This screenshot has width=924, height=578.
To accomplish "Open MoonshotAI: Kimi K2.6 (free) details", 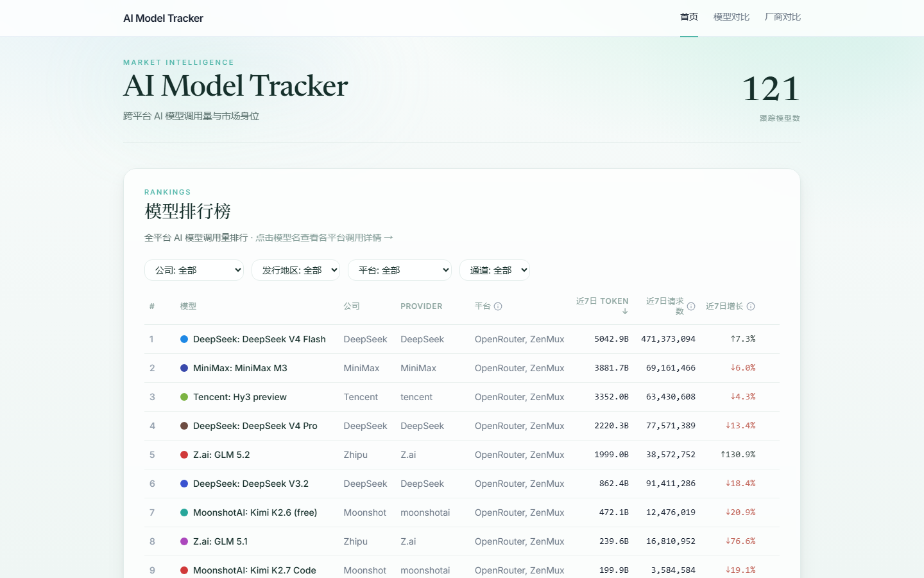I will click(255, 512).
